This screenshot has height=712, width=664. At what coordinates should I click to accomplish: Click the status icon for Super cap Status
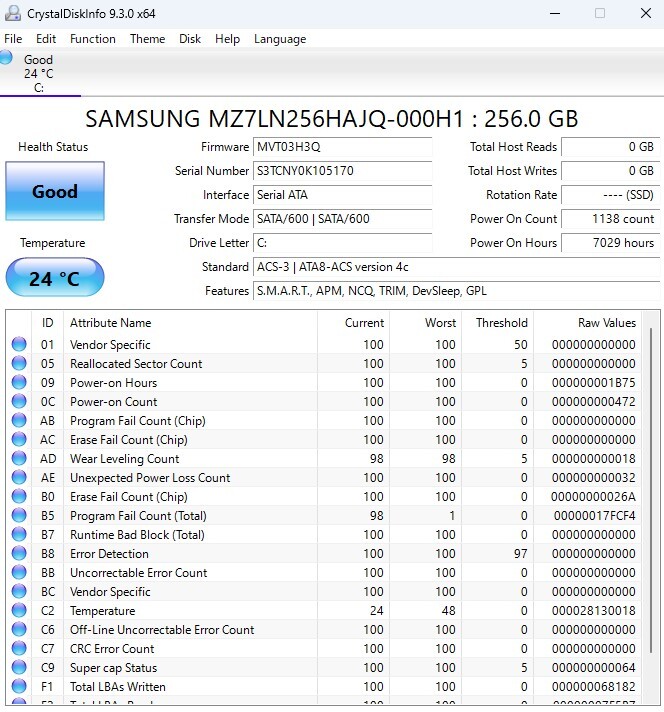click(x=19, y=668)
